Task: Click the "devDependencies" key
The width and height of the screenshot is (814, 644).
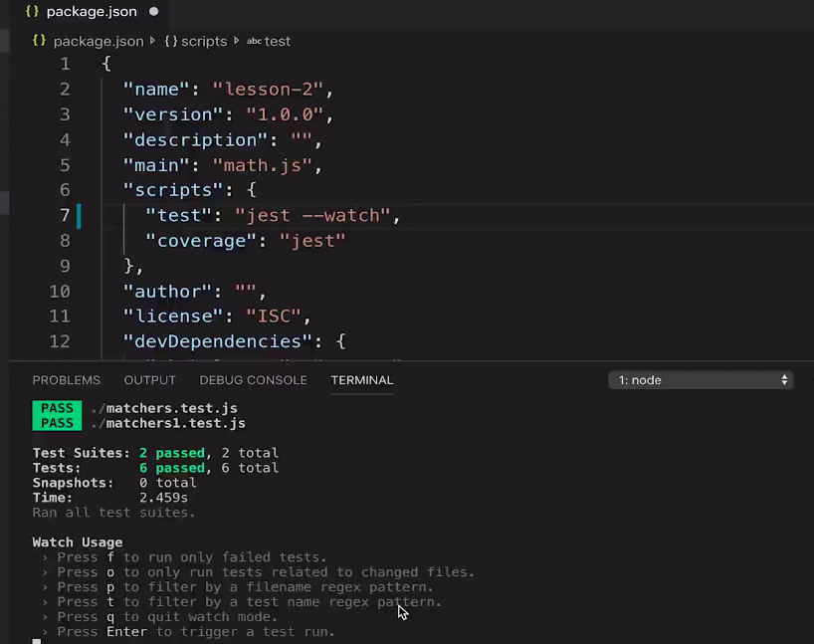Action: pos(218,341)
